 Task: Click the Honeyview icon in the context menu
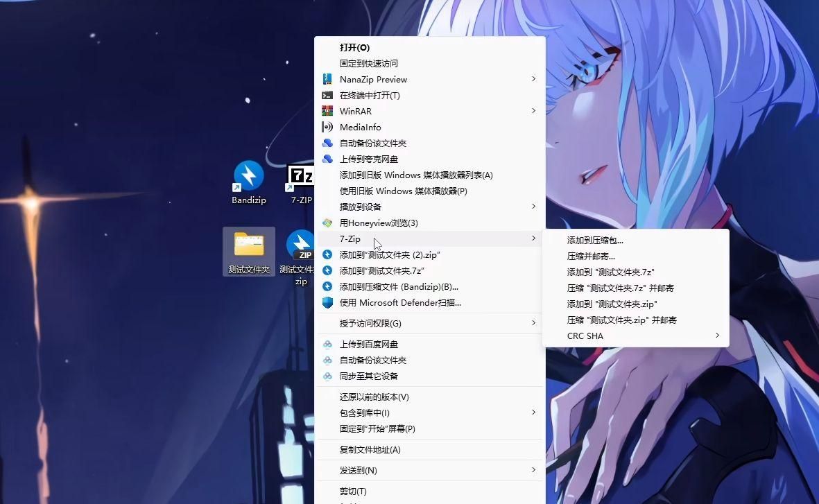(327, 223)
